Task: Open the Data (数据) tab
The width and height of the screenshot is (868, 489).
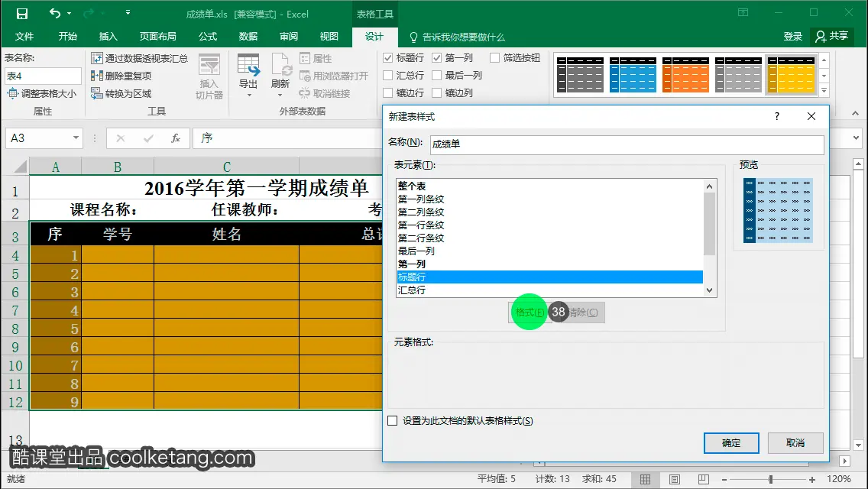Action: click(x=248, y=37)
